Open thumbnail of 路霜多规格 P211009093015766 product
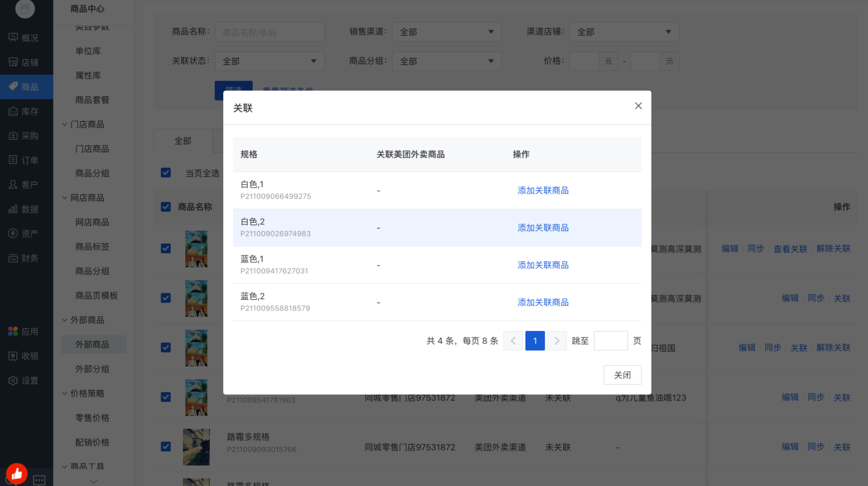This screenshot has height=486, width=868. point(196,447)
